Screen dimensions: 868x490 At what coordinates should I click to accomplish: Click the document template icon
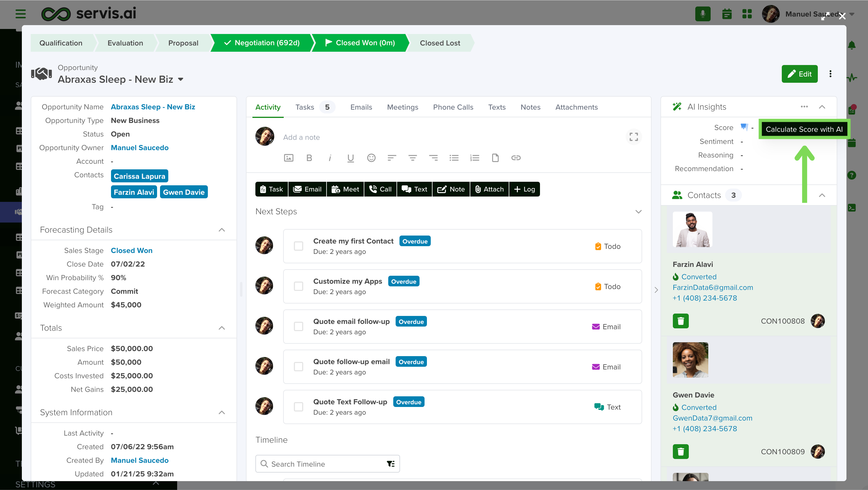495,158
